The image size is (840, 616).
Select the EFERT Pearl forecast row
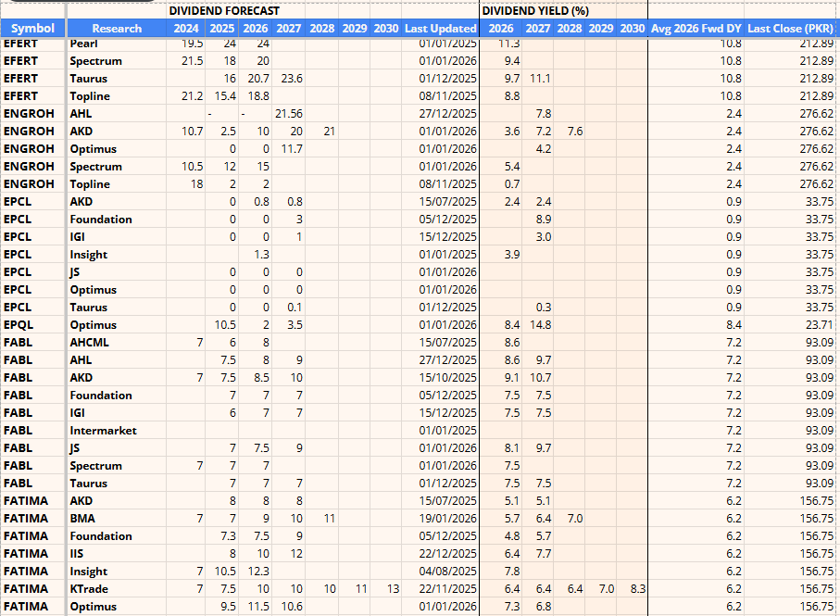pyautogui.click(x=278, y=43)
